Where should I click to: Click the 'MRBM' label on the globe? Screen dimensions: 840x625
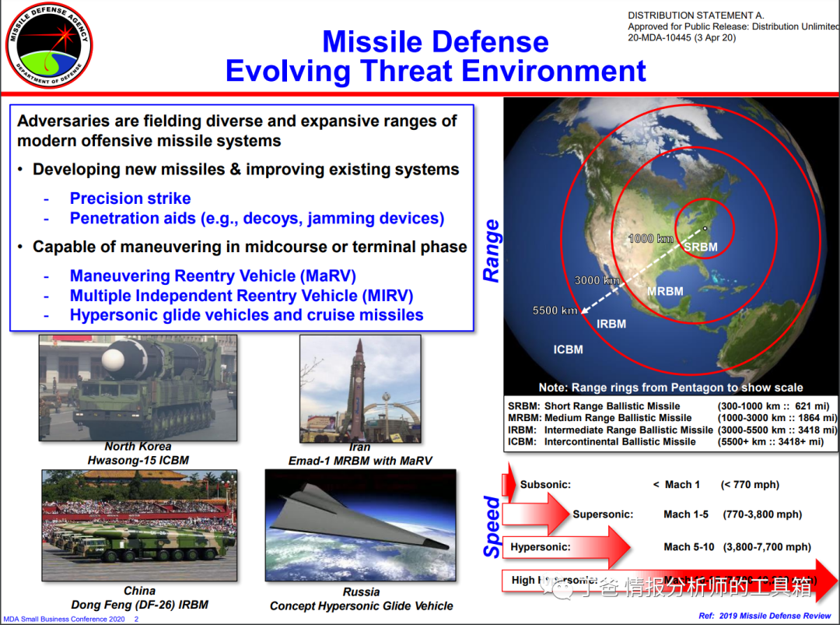(665, 291)
